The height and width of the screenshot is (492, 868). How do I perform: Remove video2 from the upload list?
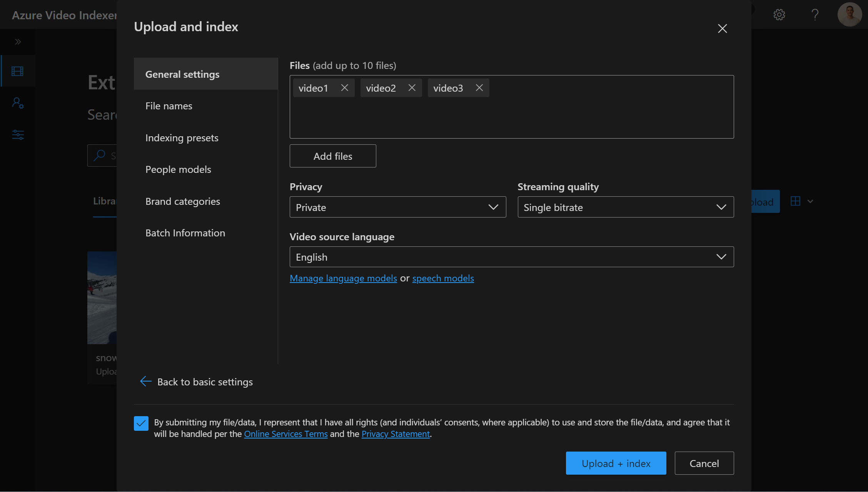coord(411,88)
